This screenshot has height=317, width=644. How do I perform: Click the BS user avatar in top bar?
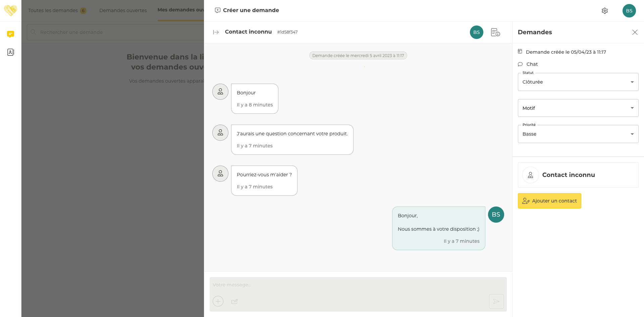coord(629,11)
